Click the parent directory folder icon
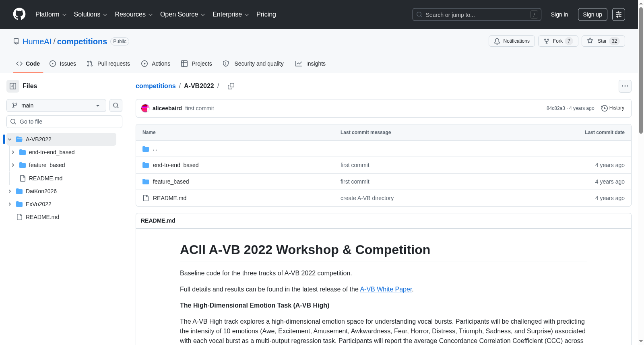 coord(146,149)
